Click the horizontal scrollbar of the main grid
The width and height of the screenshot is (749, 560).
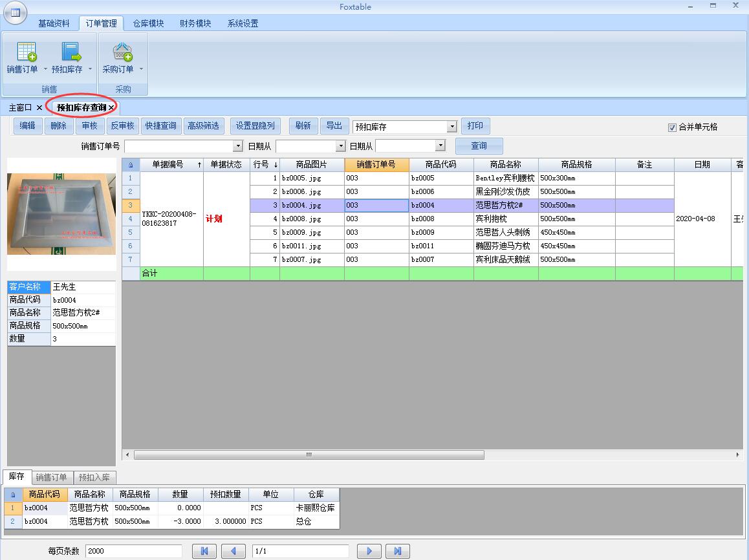(x=309, y=455)
